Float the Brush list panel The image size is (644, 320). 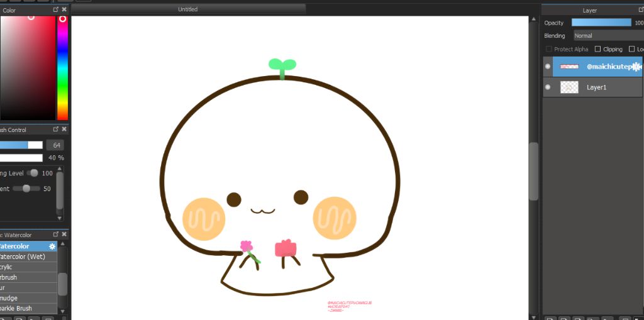point(56,234)
